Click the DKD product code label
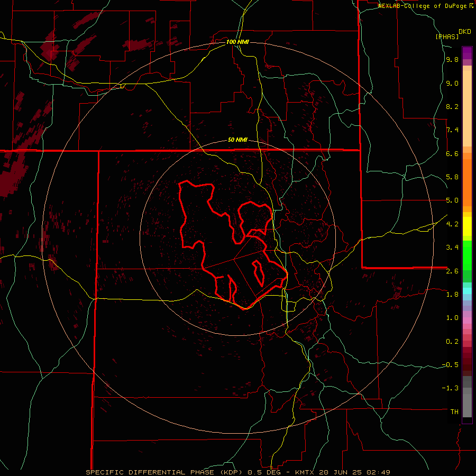This screenshot has width=476, height=476. [x=465, y=32]
